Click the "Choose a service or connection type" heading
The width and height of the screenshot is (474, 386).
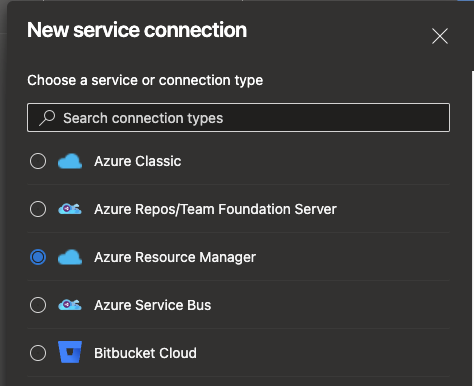pos(145,80)
